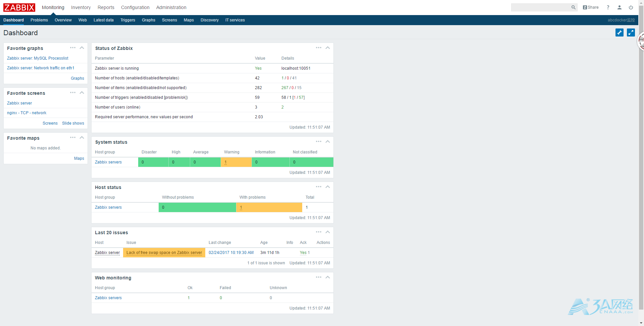Open Zabbix servers group in System status

tap(108, 162)
